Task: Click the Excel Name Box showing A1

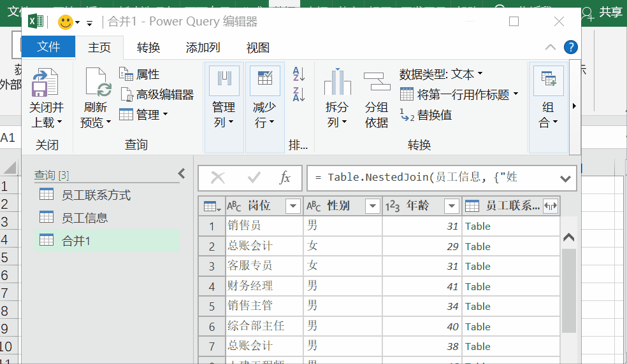Action: 10,137
